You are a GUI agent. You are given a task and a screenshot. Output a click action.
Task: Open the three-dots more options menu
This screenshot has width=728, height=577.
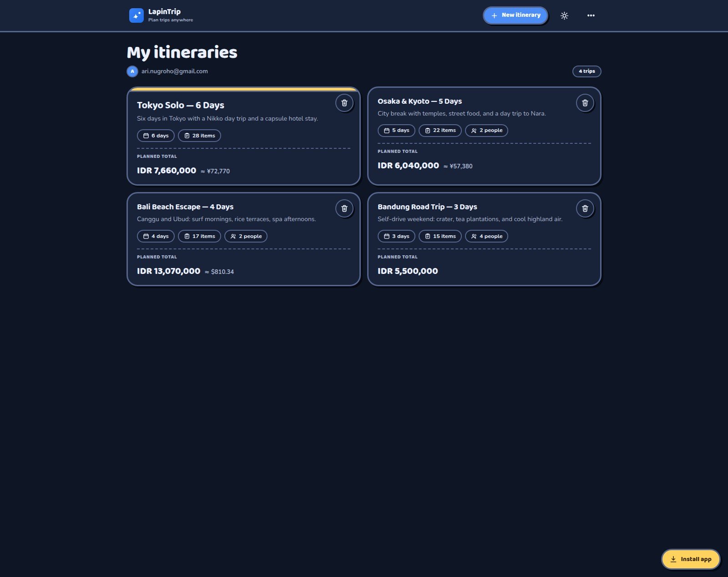click(x=591, y=15)
